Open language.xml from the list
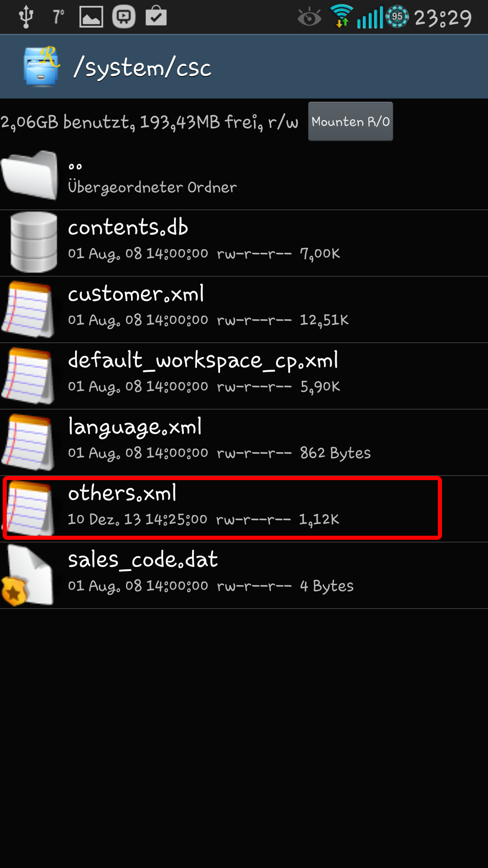 pos(244,442)
